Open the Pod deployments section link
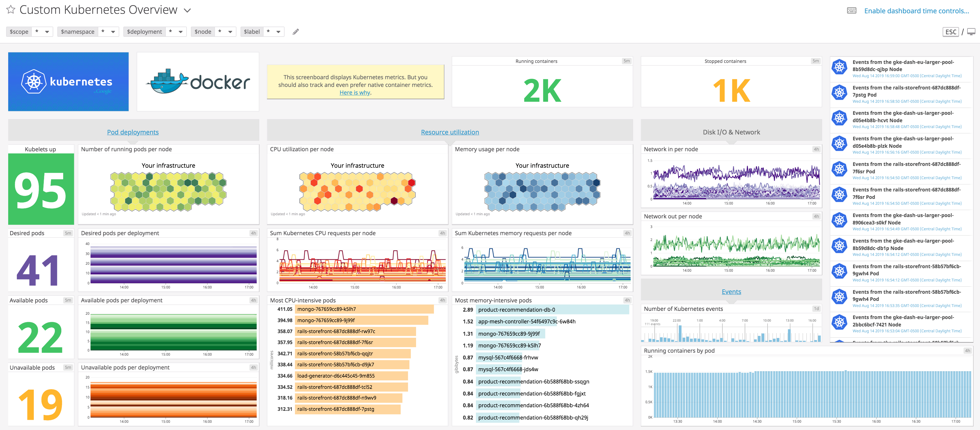This screenshot has height=430, width=980. tap(133, 132)
